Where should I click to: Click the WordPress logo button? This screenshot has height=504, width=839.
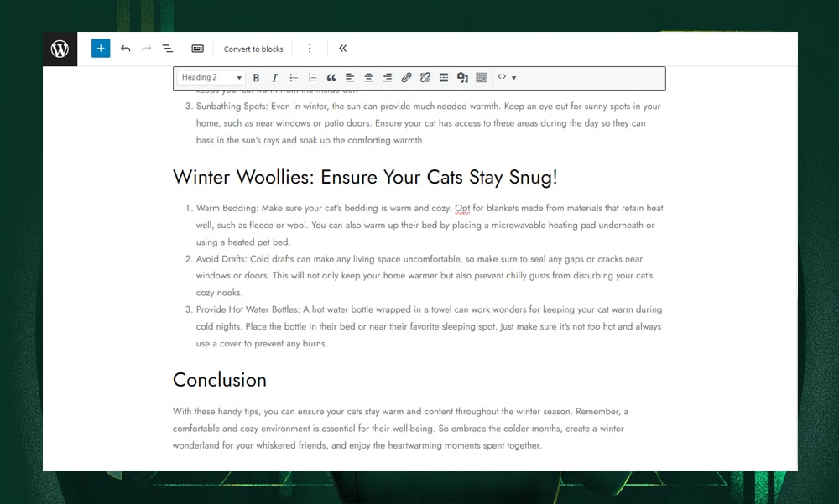(60, 49)
